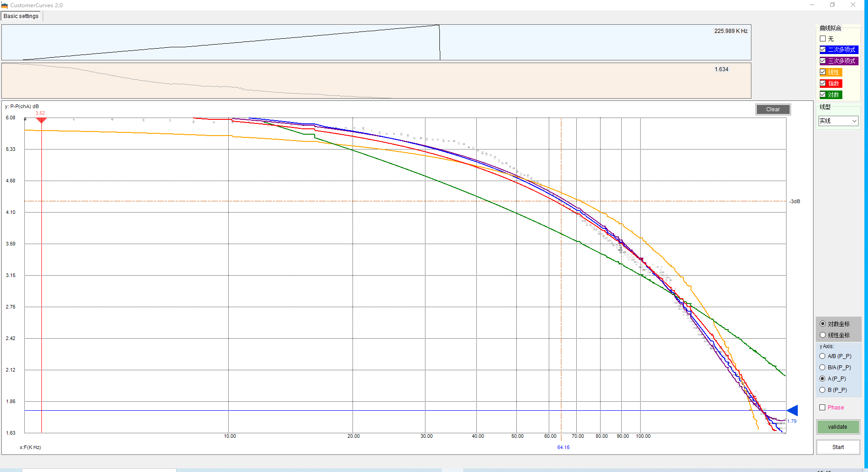Click the blue triangle level marker
Image resolution: width=868 pixels, height=472 pixels.
(793, 410)
